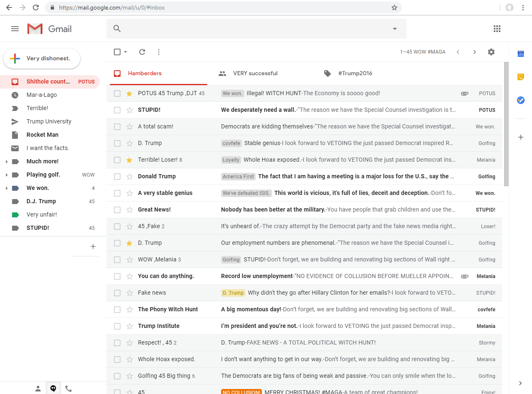
Task: Go to newer messages arrow
Action: click(458, 52)
